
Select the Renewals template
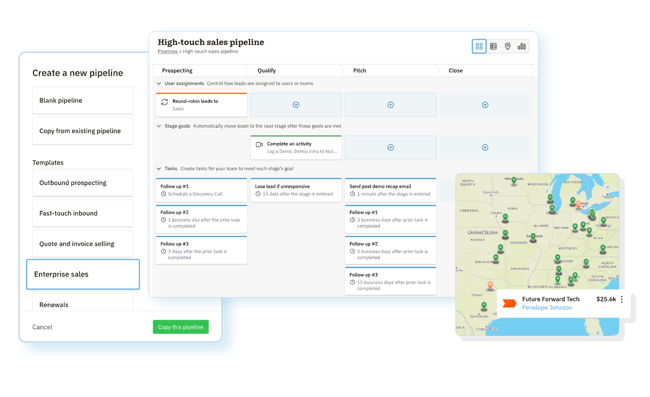[82, 302]
